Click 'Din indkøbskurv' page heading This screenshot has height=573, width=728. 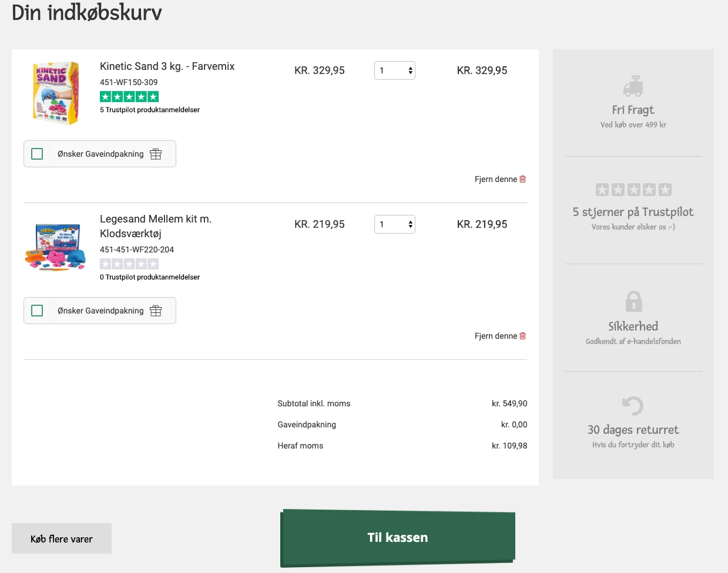click(x=87, y=12)
